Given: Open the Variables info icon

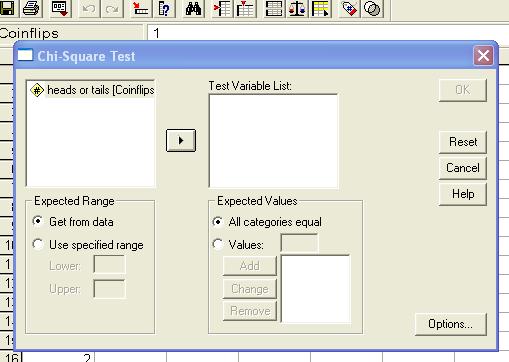Looking at the screenshot, I should [164, 8].
